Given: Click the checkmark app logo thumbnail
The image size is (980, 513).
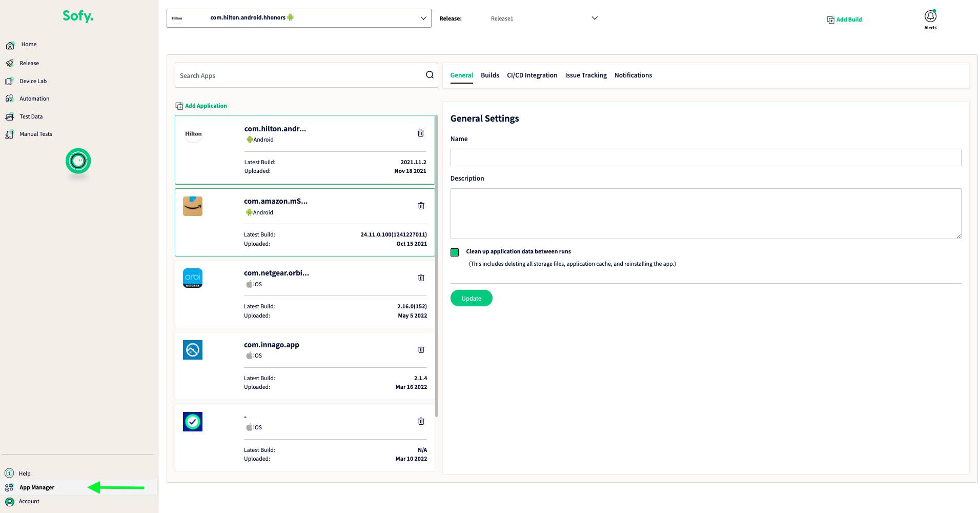Looking at the screenshot, I should [x=193, y=422].
